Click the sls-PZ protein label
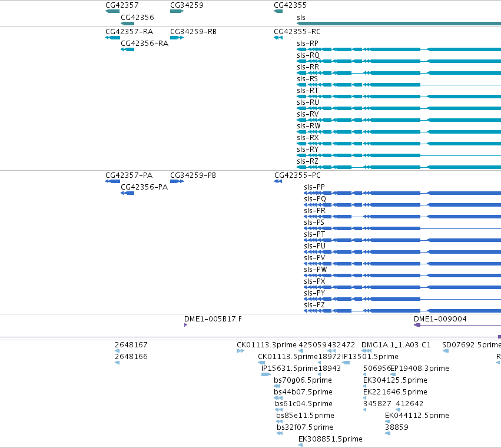Image resolution: width=501 pixels, height=448 pixels. coord(314,305)
